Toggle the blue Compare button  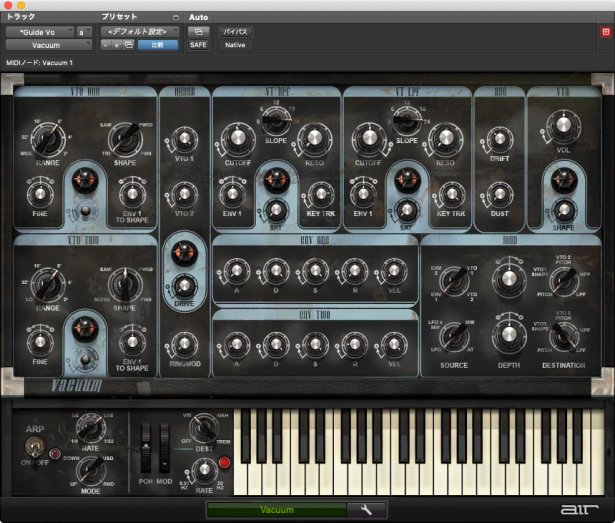(x=158, y=45)
